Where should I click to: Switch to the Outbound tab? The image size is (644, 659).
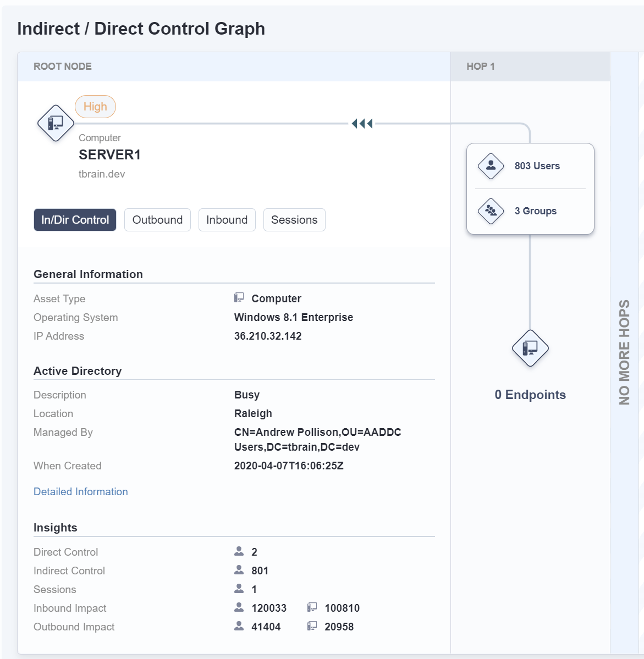(x=157, y=220)
